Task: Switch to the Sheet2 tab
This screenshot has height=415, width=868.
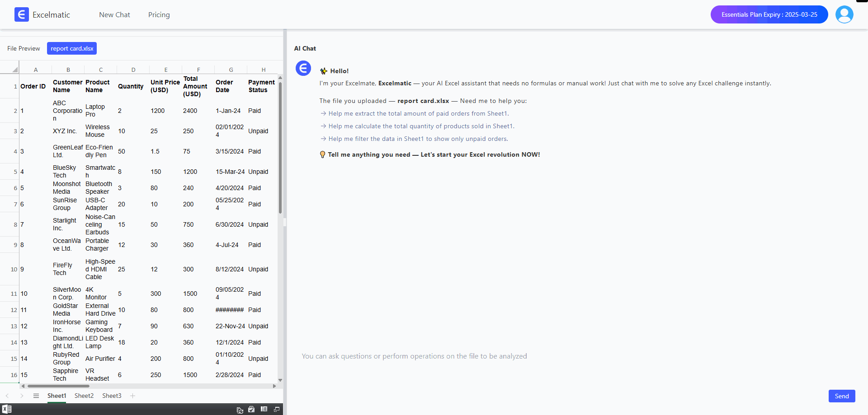Action: [84, 396]
